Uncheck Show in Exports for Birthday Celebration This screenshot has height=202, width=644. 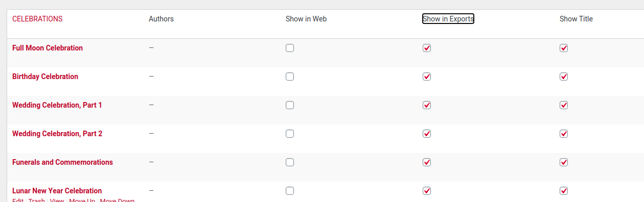[427, 77]
